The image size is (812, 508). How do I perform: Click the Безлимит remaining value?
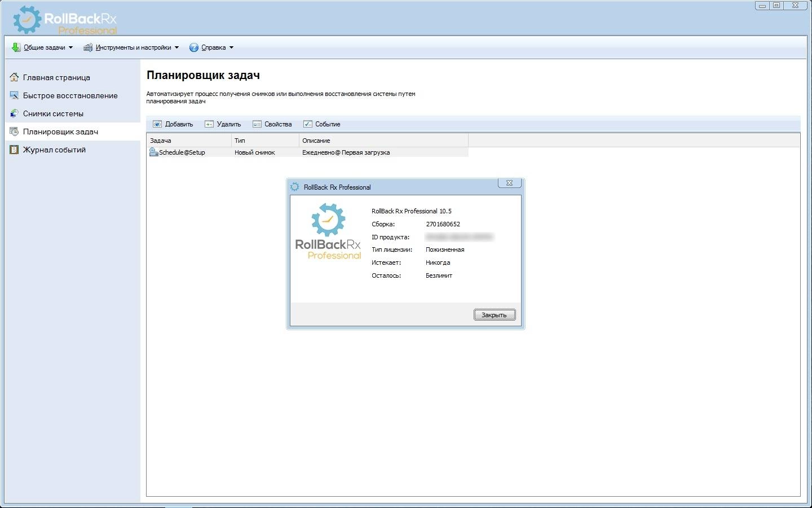(439, 275)
